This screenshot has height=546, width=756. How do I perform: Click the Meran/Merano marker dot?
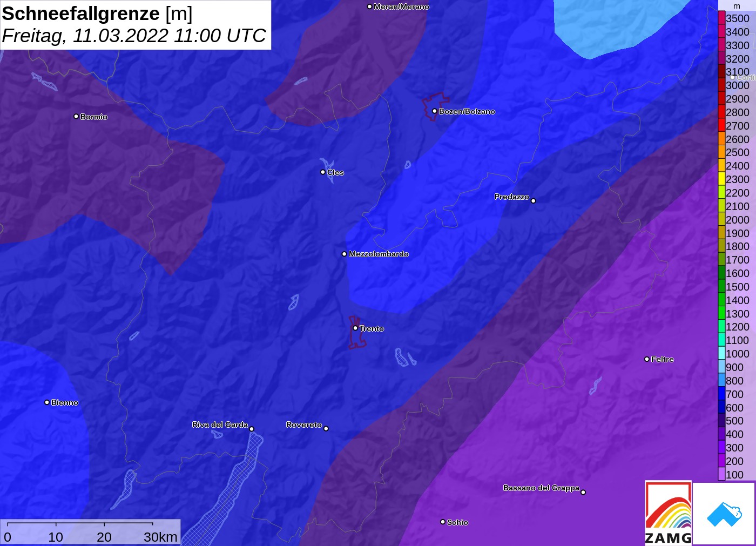click(369, 6)
